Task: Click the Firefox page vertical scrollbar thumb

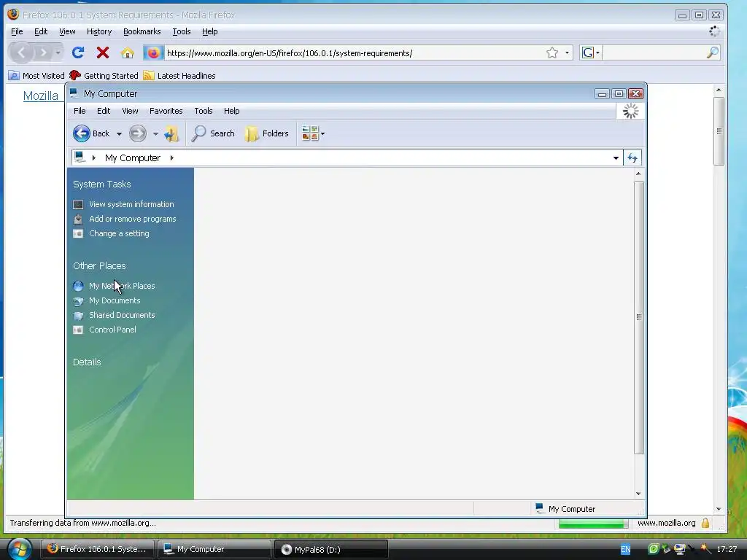Action: point(719,131)
